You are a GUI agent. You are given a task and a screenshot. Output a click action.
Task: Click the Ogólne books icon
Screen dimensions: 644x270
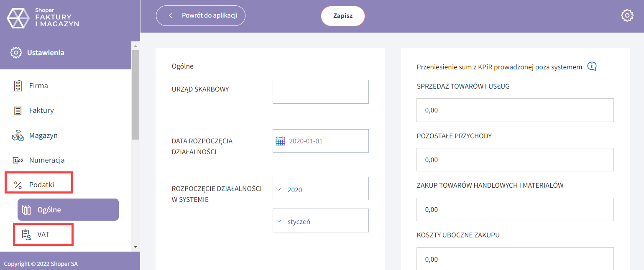click(26, 210)
